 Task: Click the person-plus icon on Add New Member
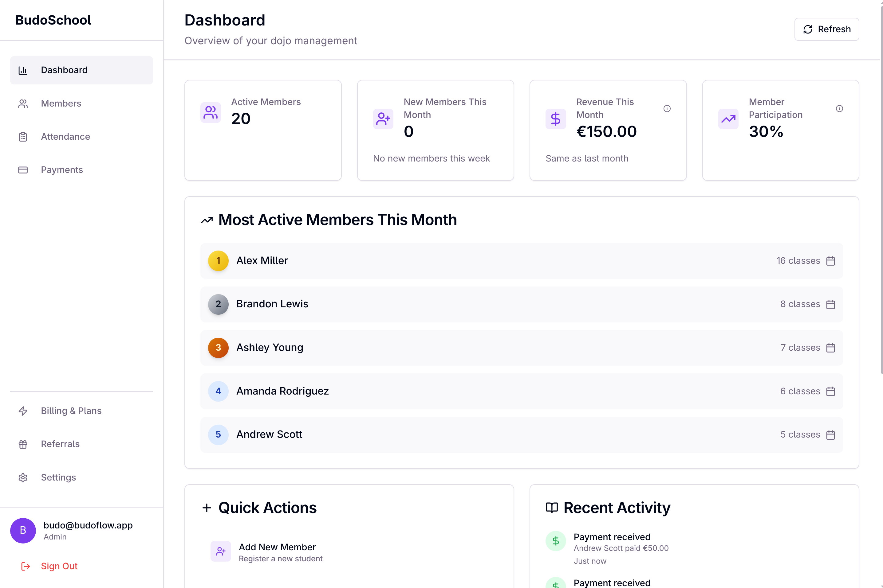[221, 552]
